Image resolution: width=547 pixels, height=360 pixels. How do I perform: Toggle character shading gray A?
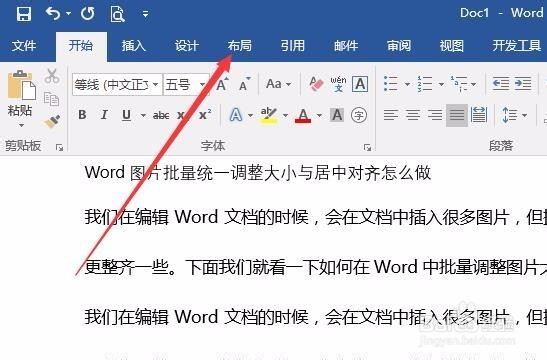[x=337, y=115]
